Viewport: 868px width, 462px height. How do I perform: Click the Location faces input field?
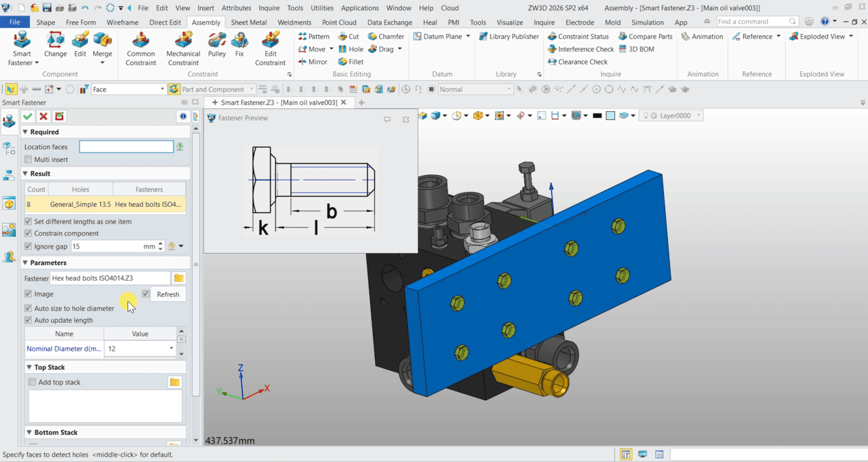tap(126, 147)
